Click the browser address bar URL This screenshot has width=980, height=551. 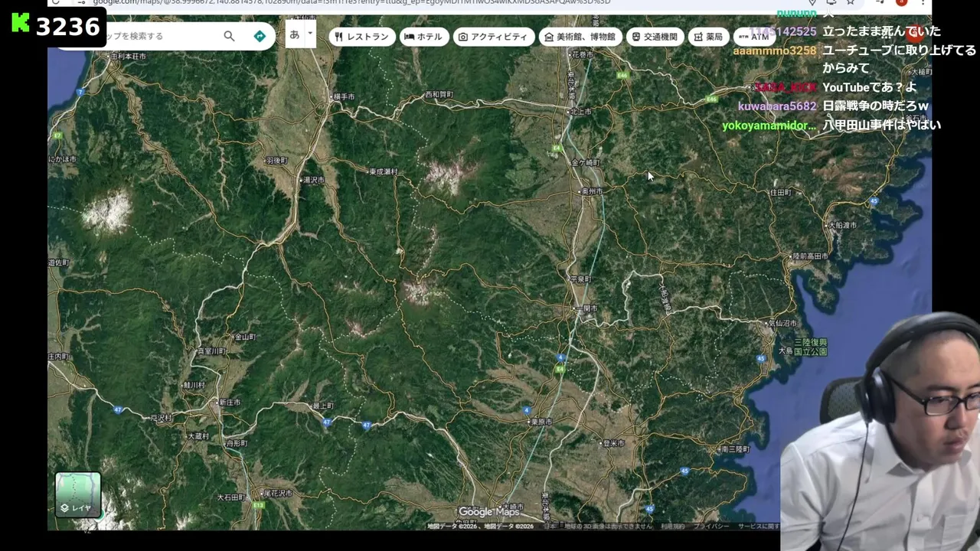click(352, 2)
